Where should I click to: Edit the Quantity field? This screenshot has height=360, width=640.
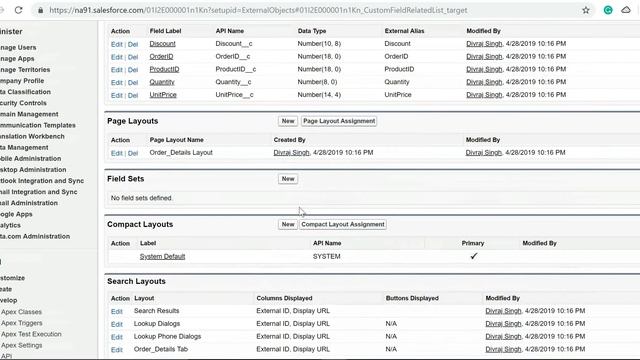(116, 82)
